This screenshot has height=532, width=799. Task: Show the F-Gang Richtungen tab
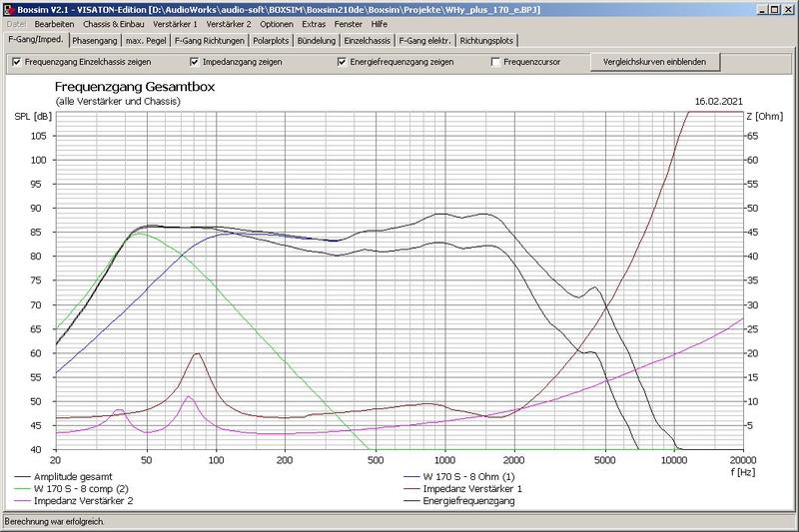209,41
